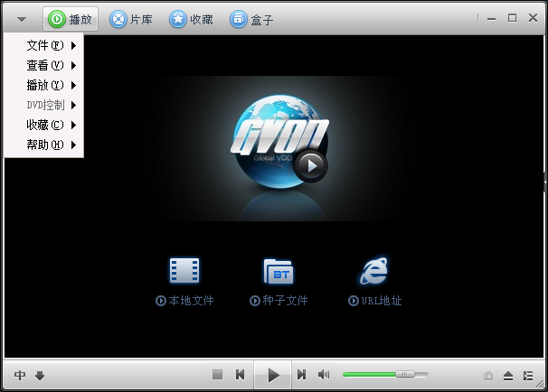The height and width of the screenshot is (392, 548).
Task: Expand the 查看(V) submenu
Action: click(x=43, y=65)
